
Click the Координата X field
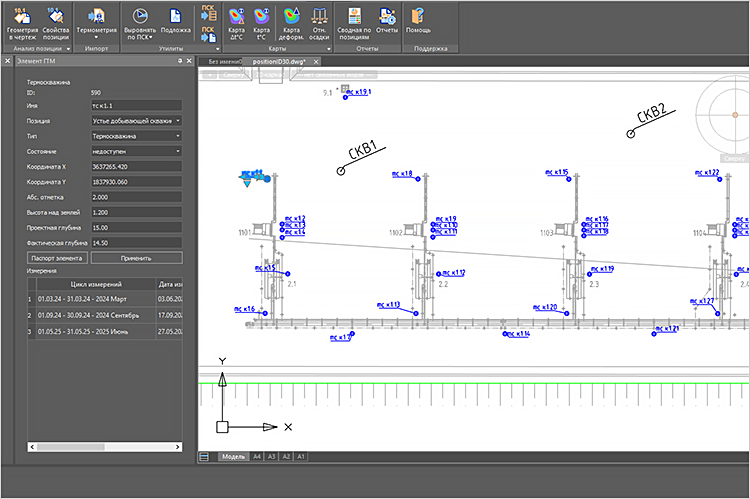coord(136,167)
